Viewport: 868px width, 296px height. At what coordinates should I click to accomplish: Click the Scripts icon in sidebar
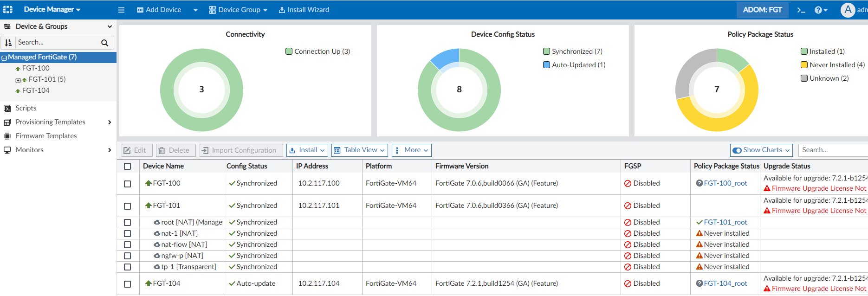[7, 108]
